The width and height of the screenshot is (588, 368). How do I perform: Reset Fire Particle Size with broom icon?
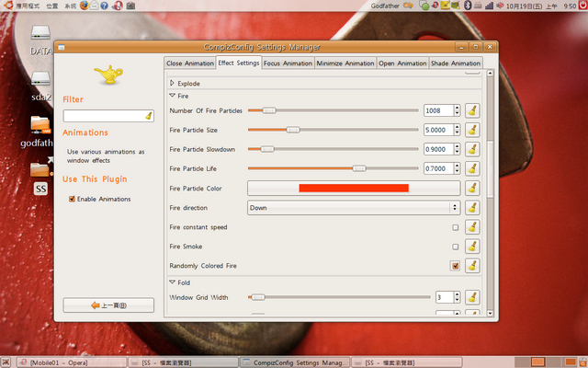point(472,130)
